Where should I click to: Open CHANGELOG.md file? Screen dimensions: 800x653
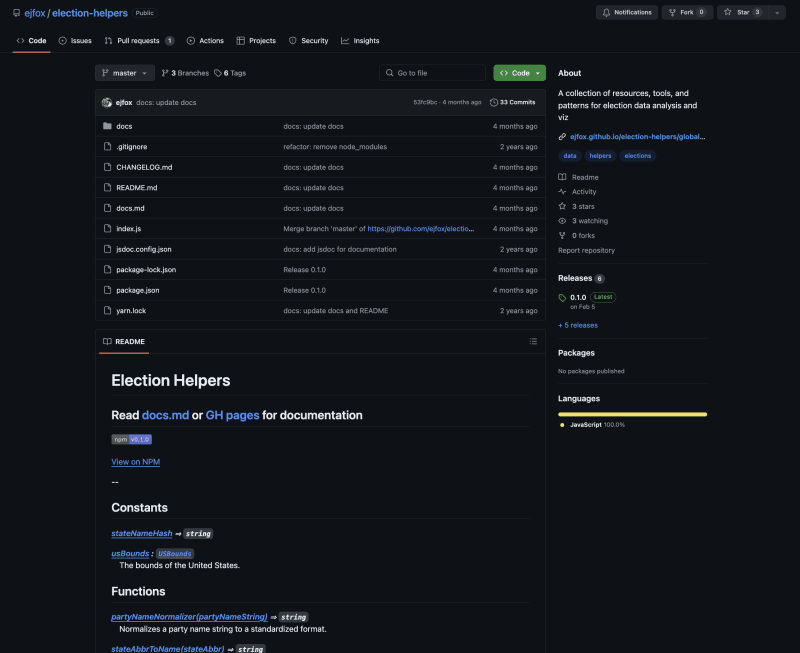point(144,167)
